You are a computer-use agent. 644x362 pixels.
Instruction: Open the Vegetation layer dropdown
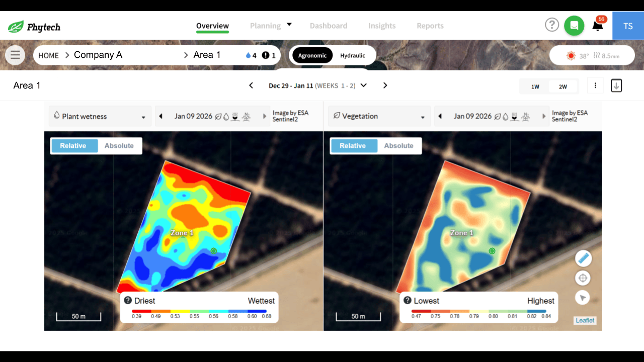click(379, 116)
